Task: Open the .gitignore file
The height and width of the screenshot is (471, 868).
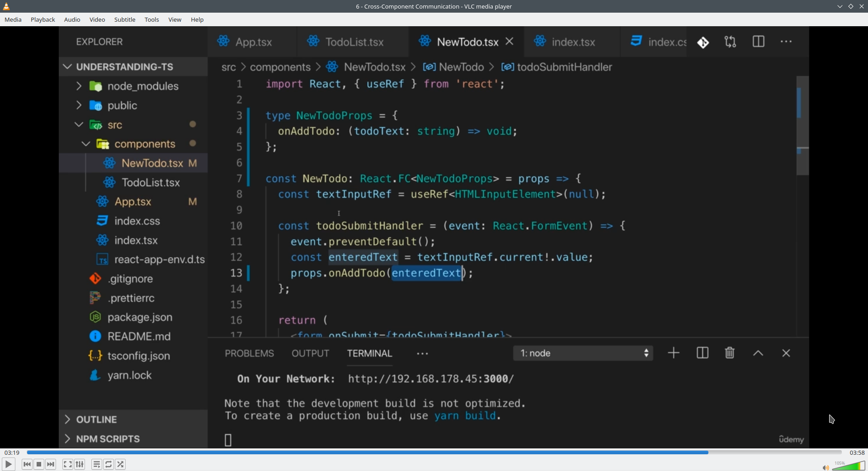Action: (x=133, y=279)
